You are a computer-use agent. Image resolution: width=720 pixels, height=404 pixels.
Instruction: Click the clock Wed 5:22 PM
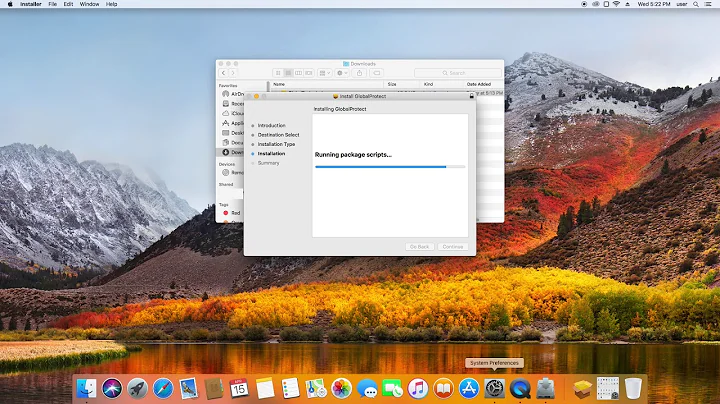(654, 4)
